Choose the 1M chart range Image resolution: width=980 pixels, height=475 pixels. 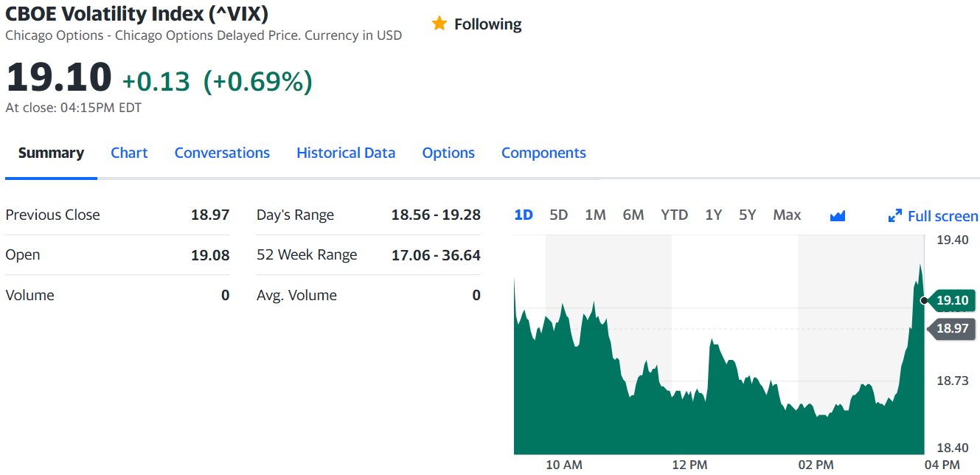pyautogui.click(x=595, y=215)
